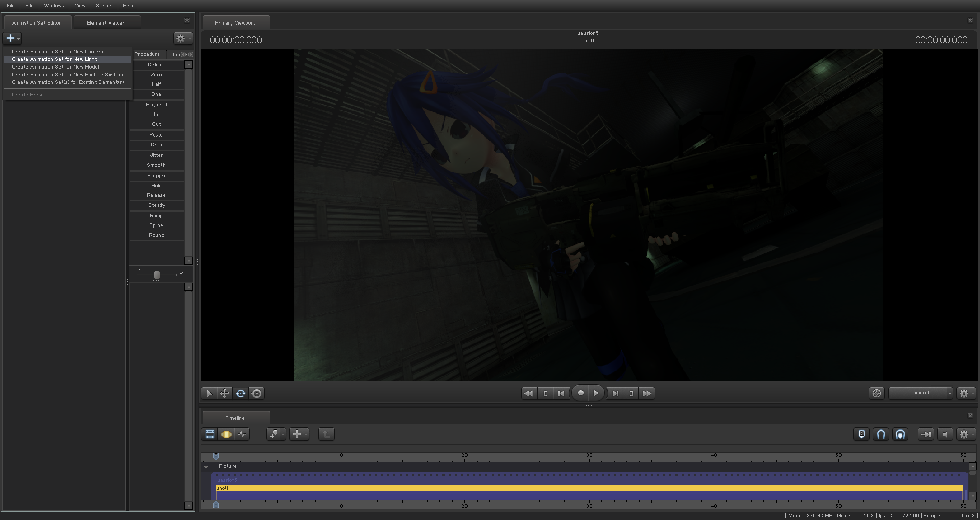
Task: Open the Help menu
Action: pyautogui.click(x=128, y=6)
